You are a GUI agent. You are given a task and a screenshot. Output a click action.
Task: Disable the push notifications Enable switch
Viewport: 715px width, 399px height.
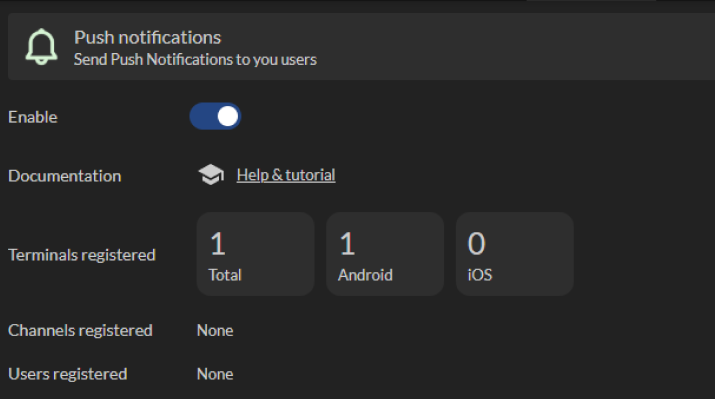215,116
